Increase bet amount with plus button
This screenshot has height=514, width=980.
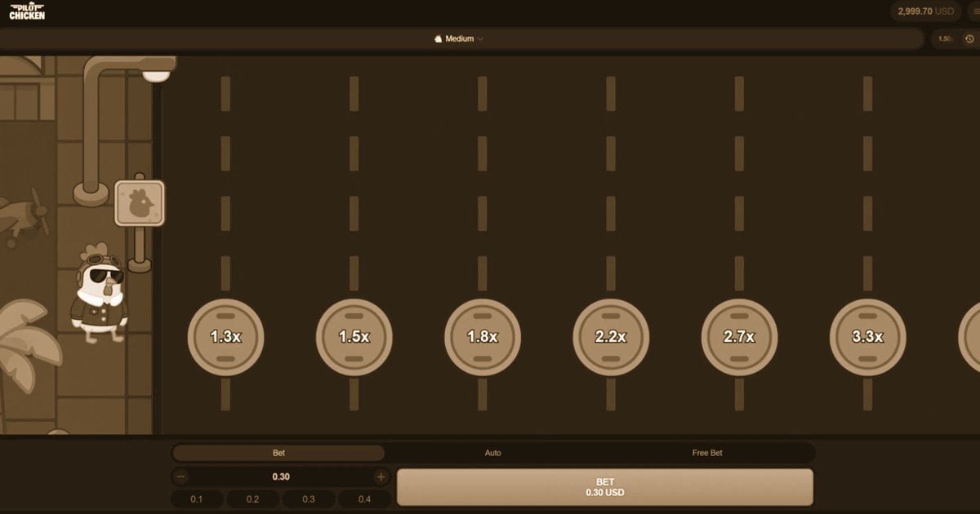click(381, 476)
